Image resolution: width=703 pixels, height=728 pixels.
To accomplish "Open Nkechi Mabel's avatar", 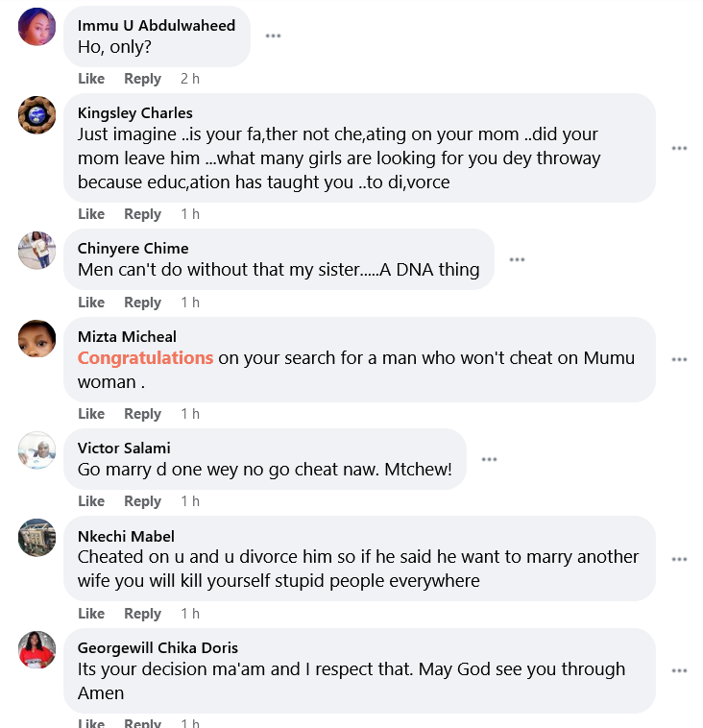I will click(x=36, y=537).
